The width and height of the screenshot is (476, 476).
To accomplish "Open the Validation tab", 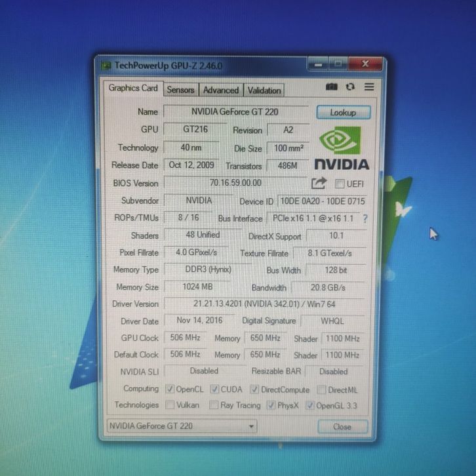I will [264, 90].
